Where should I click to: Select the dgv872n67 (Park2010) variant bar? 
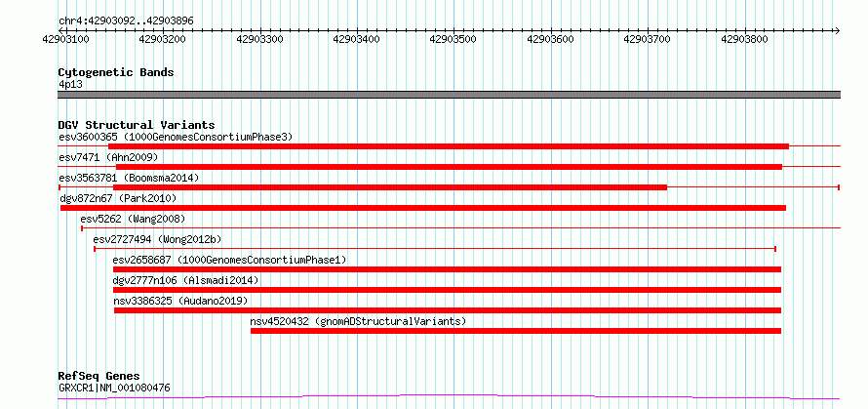click(x=423, y=208)
